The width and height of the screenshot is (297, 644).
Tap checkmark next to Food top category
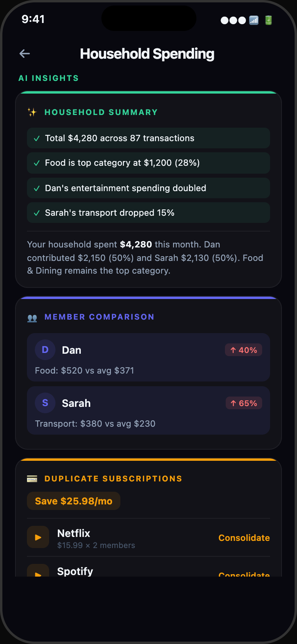(37, 163)
